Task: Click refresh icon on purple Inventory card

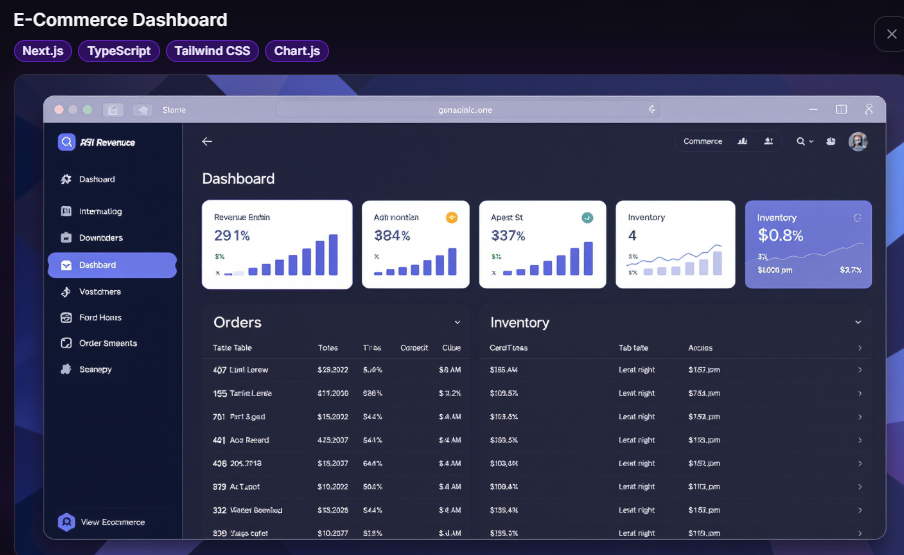Action: click(x=857, y=218)
